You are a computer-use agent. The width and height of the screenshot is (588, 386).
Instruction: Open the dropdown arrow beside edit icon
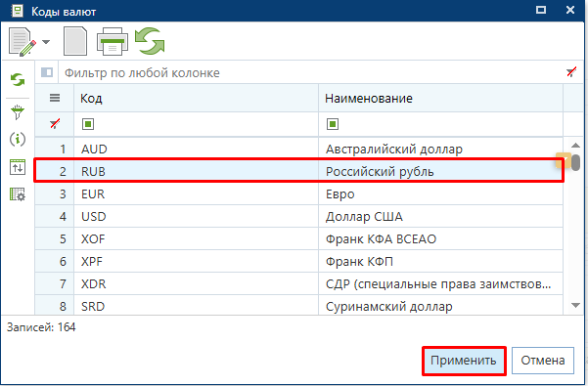click(46, 42)
